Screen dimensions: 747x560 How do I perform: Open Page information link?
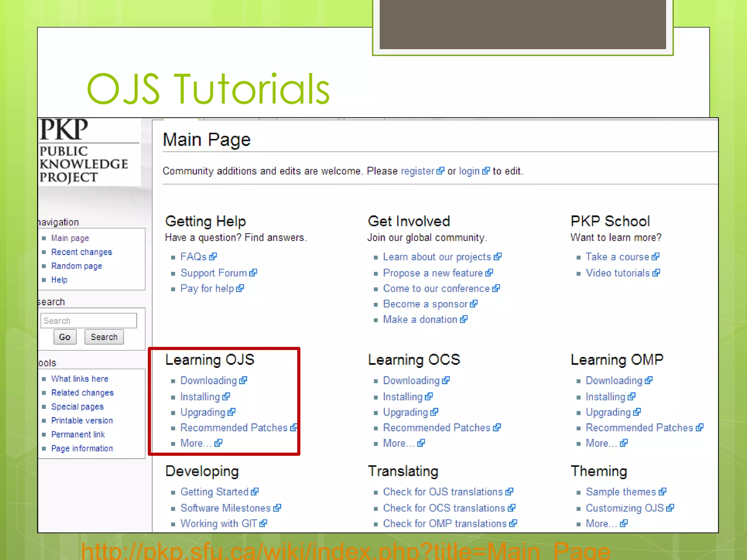pos(82,448)
